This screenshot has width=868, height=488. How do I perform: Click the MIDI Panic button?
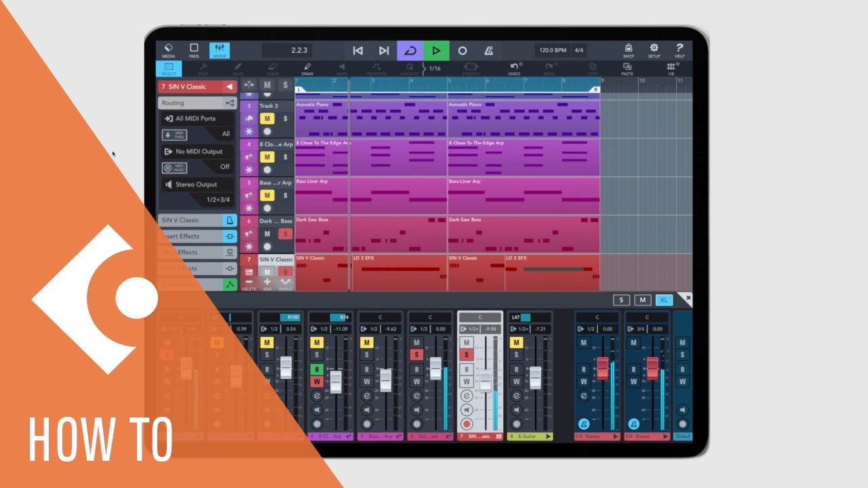pyautogui.click(x=174, y=167)
